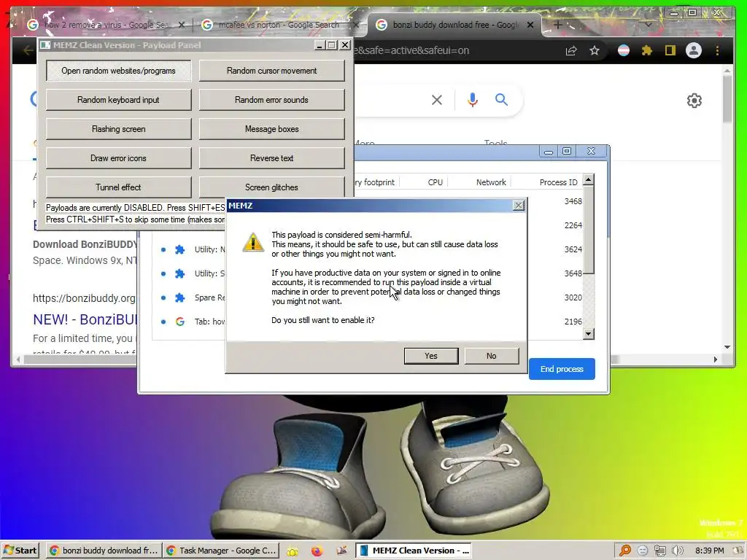Viewport: 747px width, 560px height.
Task: Switch to 'mcafee vs norton' tab
Action: click(x=279, y=25)
